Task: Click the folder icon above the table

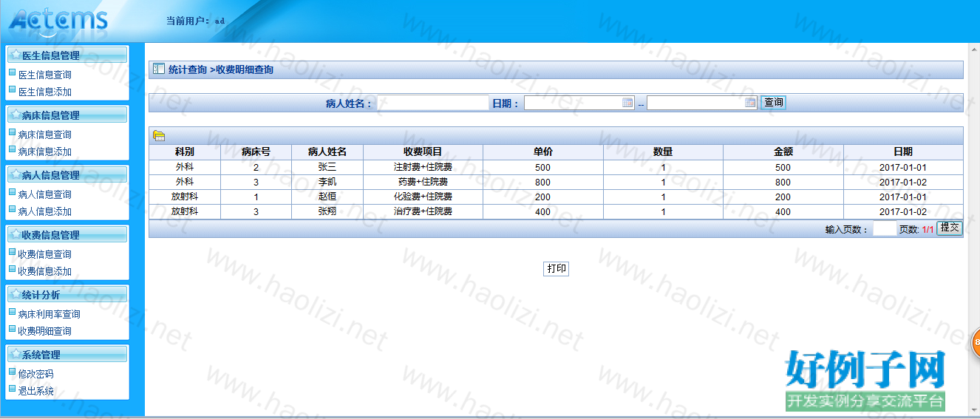Action: pyautogui.click(x=158, y=135)
